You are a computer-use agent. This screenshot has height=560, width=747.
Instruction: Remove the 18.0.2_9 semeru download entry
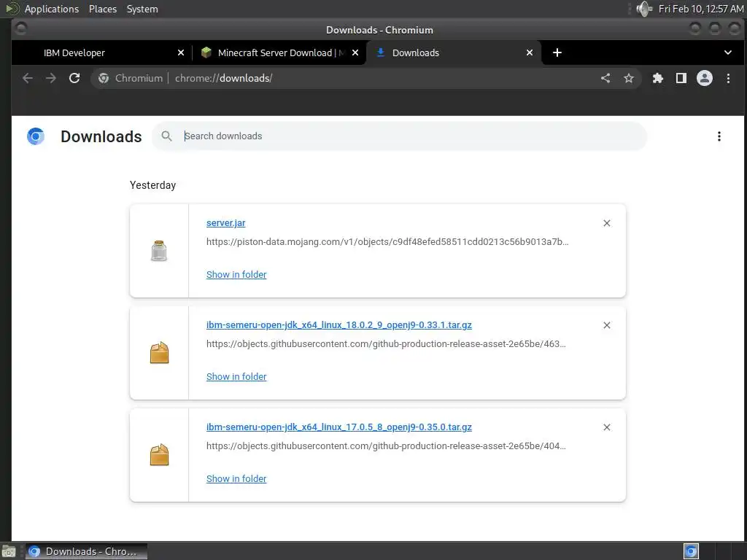[606, 325]
